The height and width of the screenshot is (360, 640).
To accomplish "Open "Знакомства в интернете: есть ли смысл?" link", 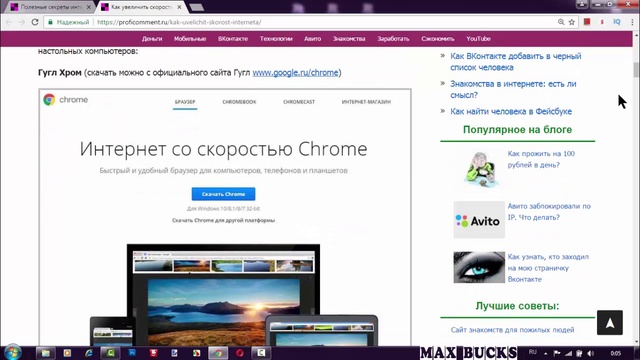I will tap(513, 89).
